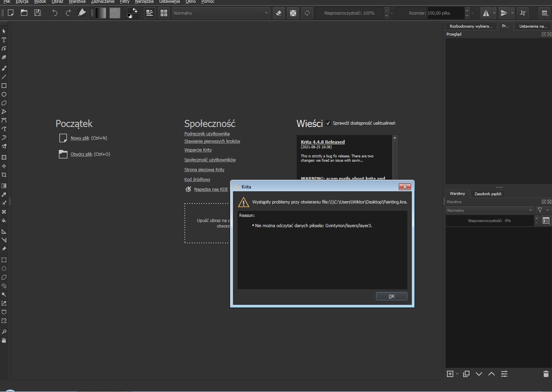Click the Save document toolbar icon
552x392 pixels.
pos(38,13)
